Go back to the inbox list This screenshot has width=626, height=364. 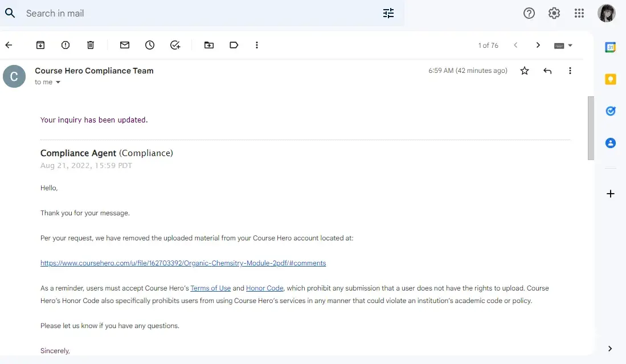point(9,45)
